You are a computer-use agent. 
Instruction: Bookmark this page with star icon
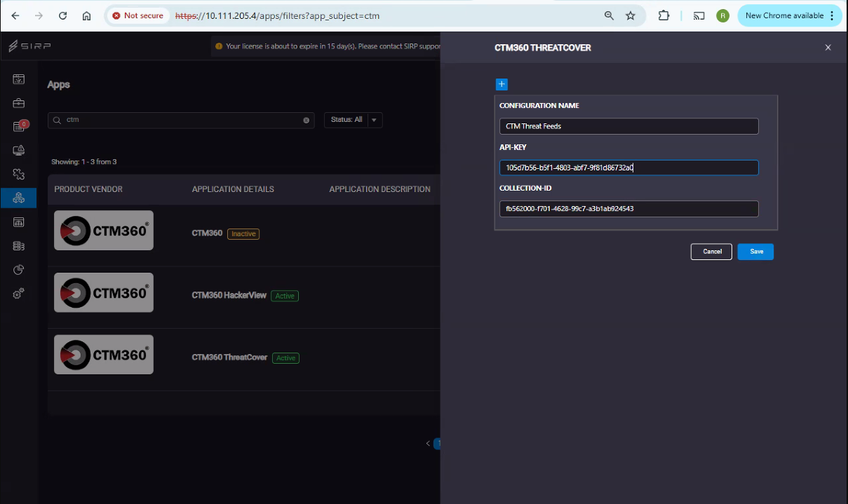coord(631,15)
